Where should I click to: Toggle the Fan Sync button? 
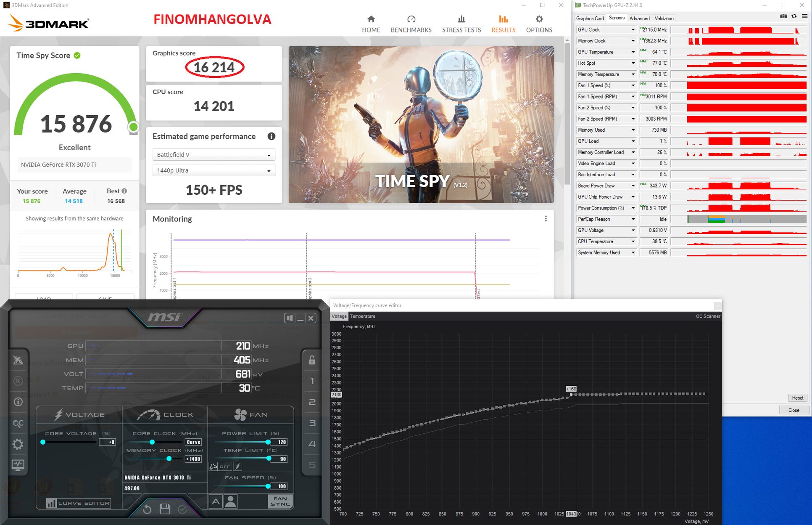click(280, 501)
